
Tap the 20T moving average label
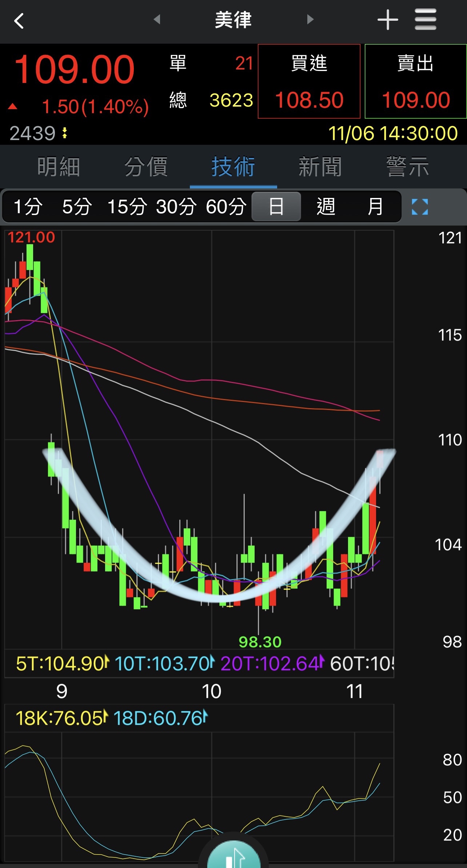tap(271, 664)
